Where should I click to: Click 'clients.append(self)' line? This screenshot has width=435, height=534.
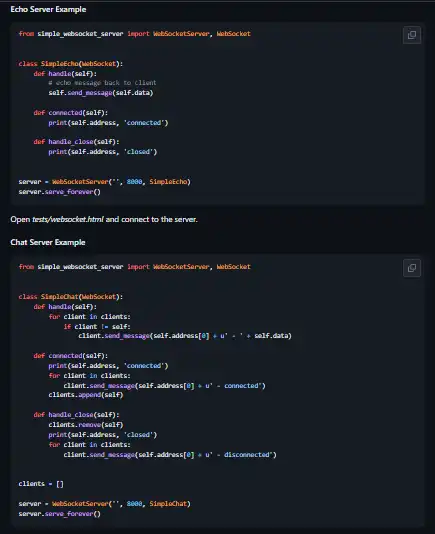(x=86, y=395)
